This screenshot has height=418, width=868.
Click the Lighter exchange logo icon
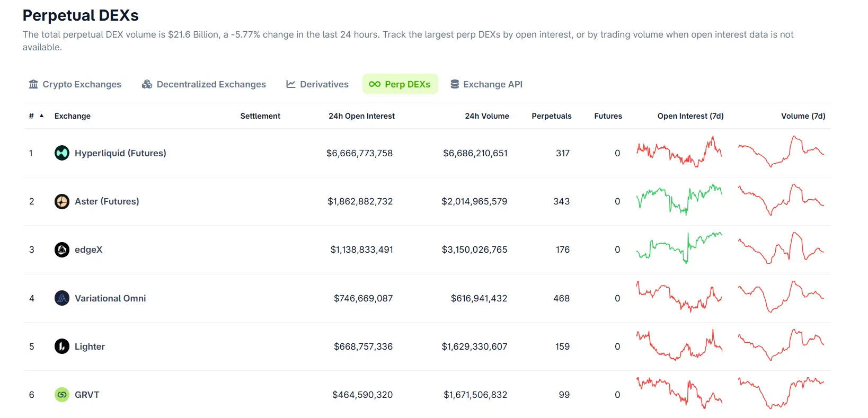coord(62,346)
